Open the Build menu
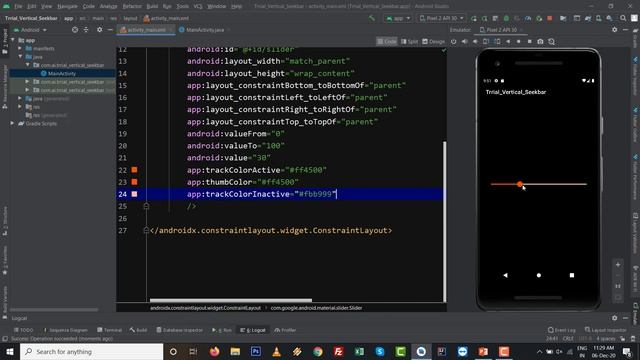This screenshot has height=360, width=640. click(152, 6)
